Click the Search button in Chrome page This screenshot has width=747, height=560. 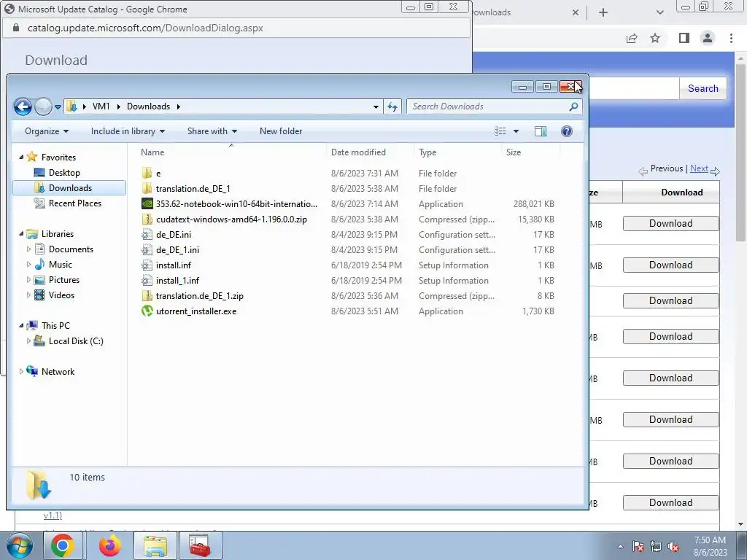[x=703, y=88]
